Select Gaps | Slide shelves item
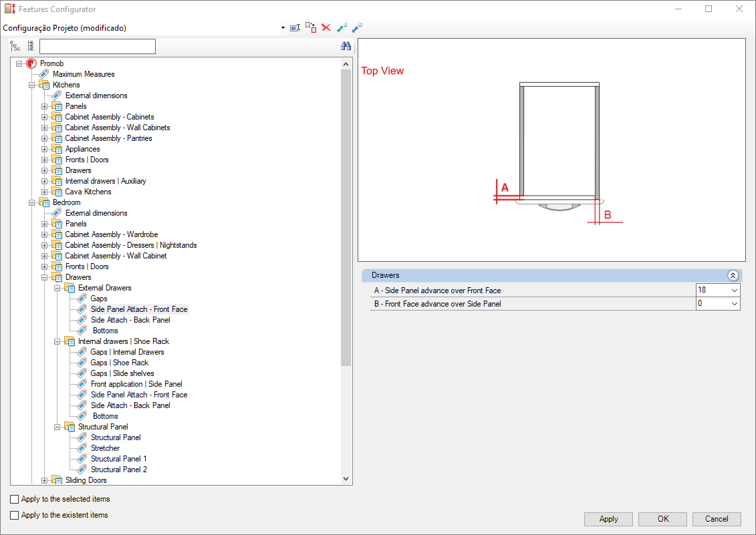The width and height of the screenshot is (756, 535). coord(122,373)
